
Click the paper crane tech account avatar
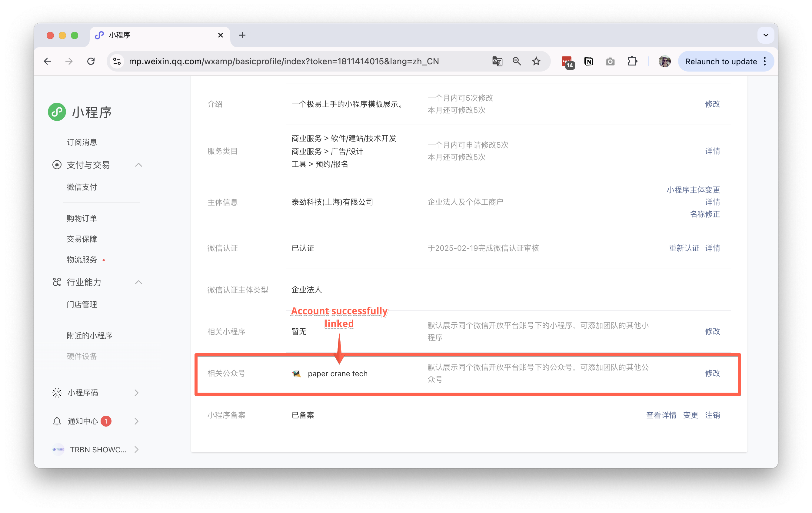(296, 373)
